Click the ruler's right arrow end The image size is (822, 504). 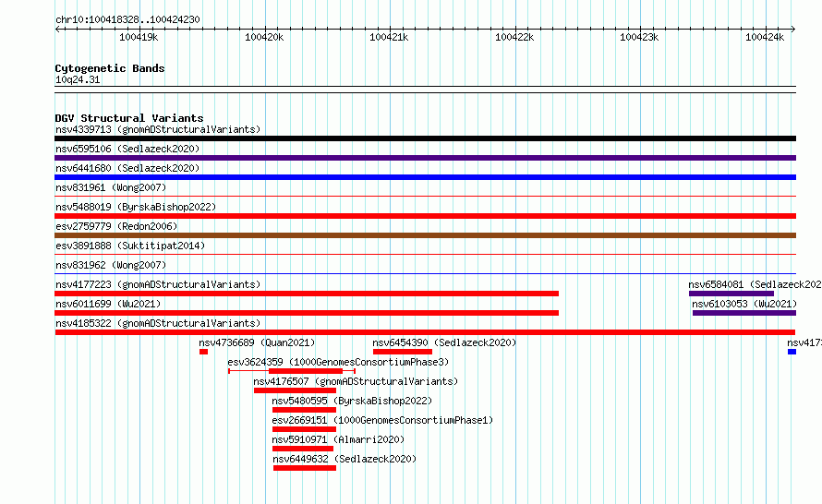pos(793,29)
